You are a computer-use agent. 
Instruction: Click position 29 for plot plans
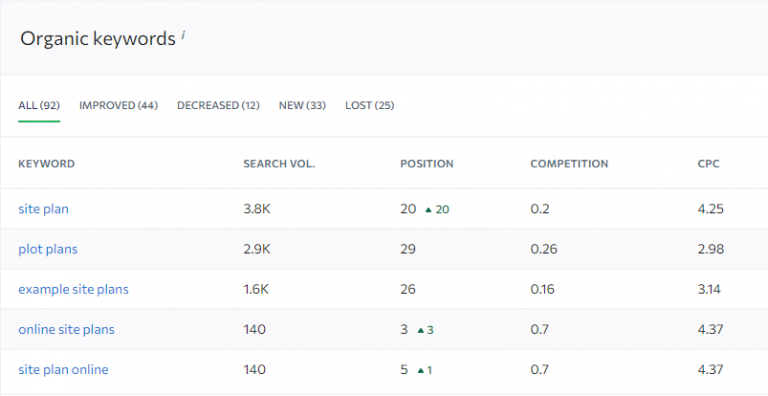408,249
